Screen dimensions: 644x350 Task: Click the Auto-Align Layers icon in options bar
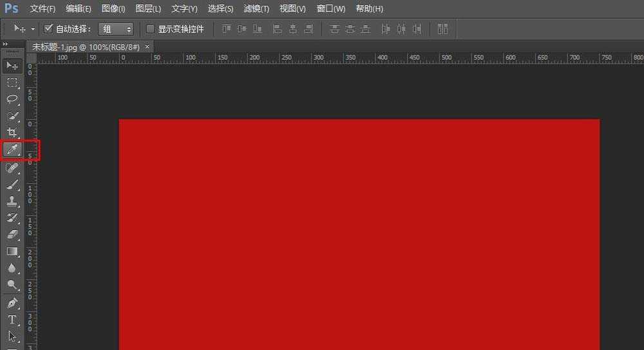coord(442,29)
